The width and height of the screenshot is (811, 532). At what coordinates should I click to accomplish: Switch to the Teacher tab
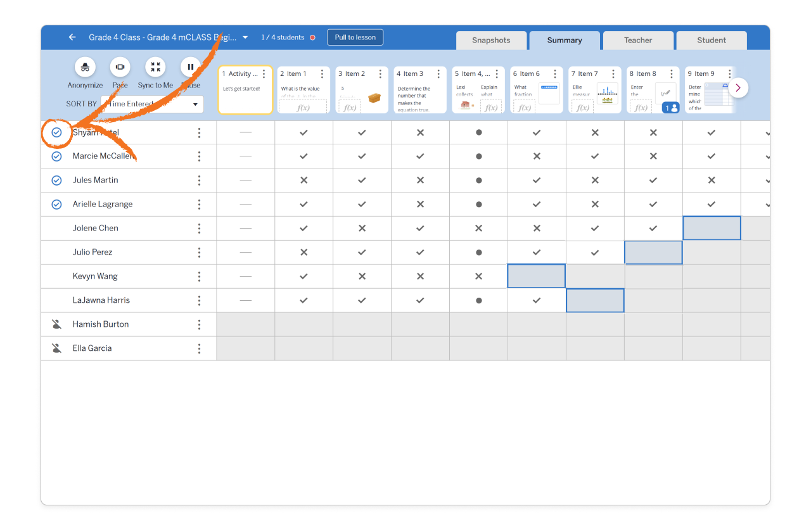tap(638, 40)
